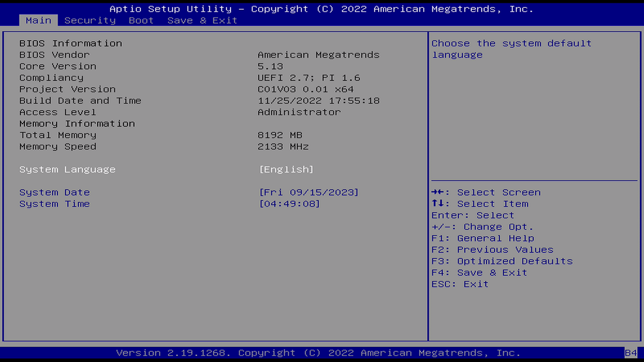
Task: Click the F2: Previous Values hint
Action: point(492,250)
